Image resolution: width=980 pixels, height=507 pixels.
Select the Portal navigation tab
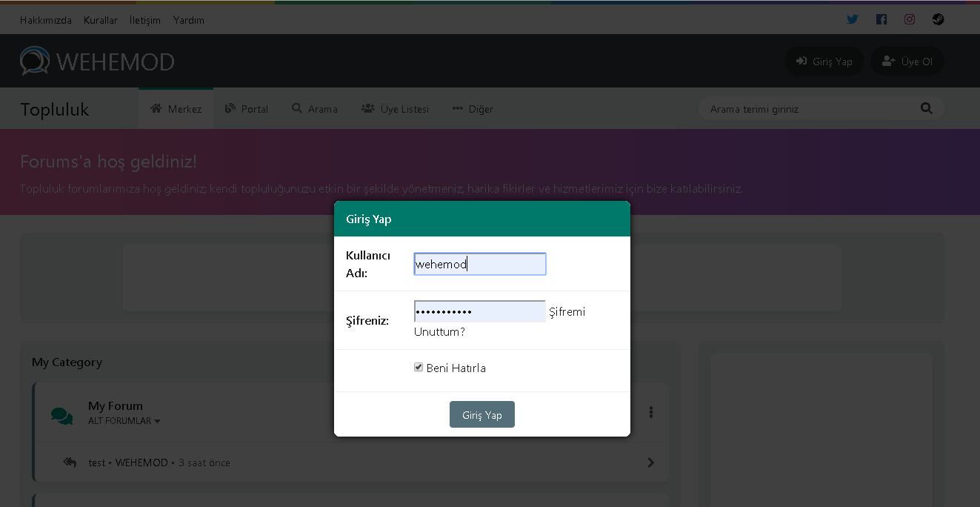[x=247, y=109]
